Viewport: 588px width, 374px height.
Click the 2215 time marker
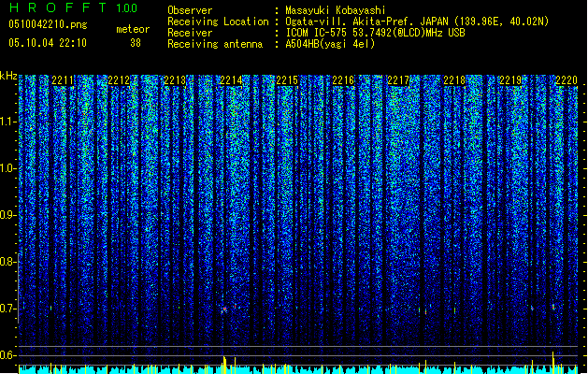(287, 80)
